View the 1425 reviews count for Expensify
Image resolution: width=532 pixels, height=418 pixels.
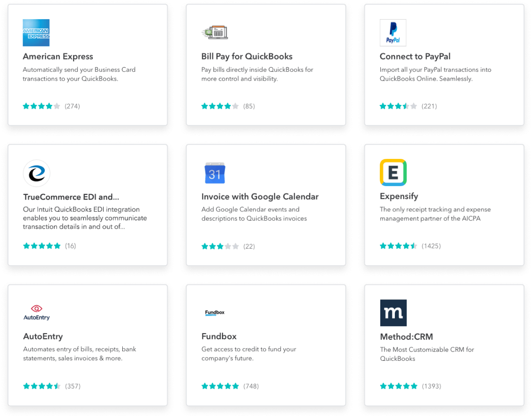coord(431,246)
